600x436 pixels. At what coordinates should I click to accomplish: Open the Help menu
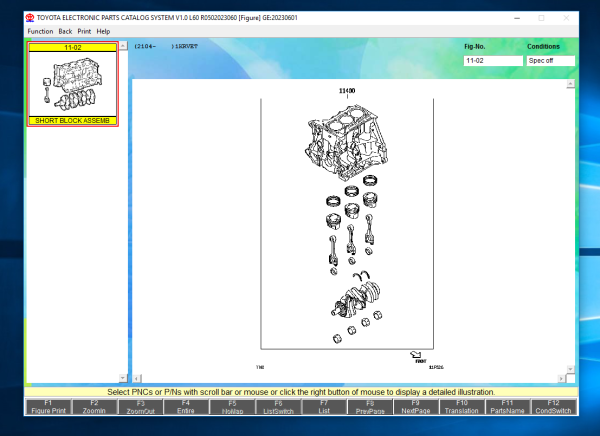[x=103, y=31]
